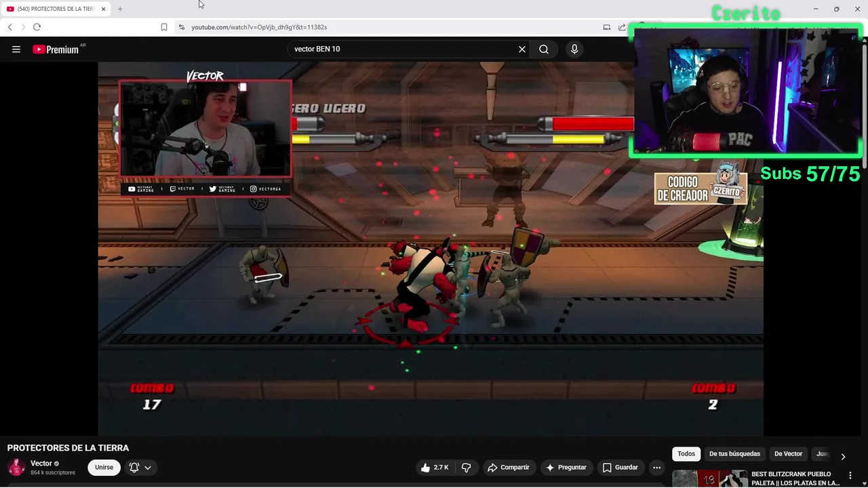This screenshot has width=868, height=488.
Task: Click Compartir share button
Action: pyautogui.click(x=509, y=467)
